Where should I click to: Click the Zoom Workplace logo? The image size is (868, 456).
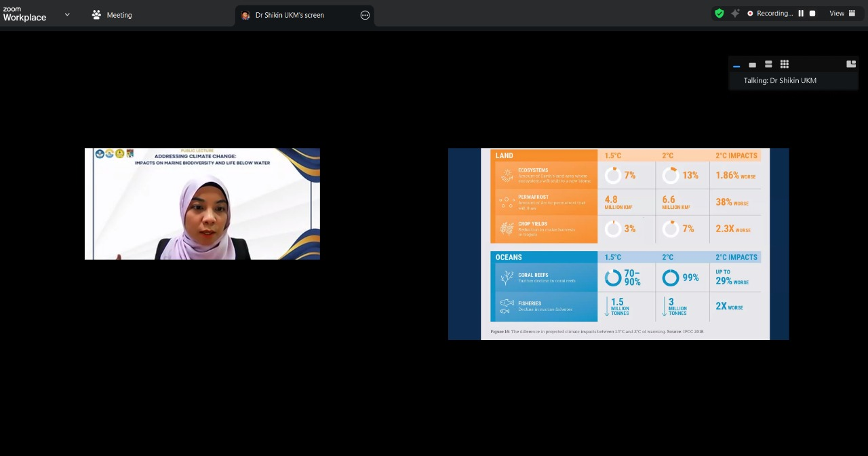24,14
